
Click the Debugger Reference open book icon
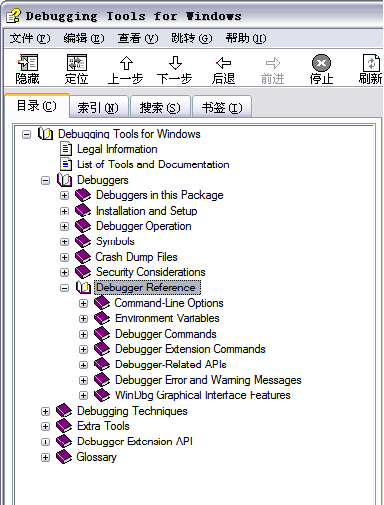tap(83, 287)
